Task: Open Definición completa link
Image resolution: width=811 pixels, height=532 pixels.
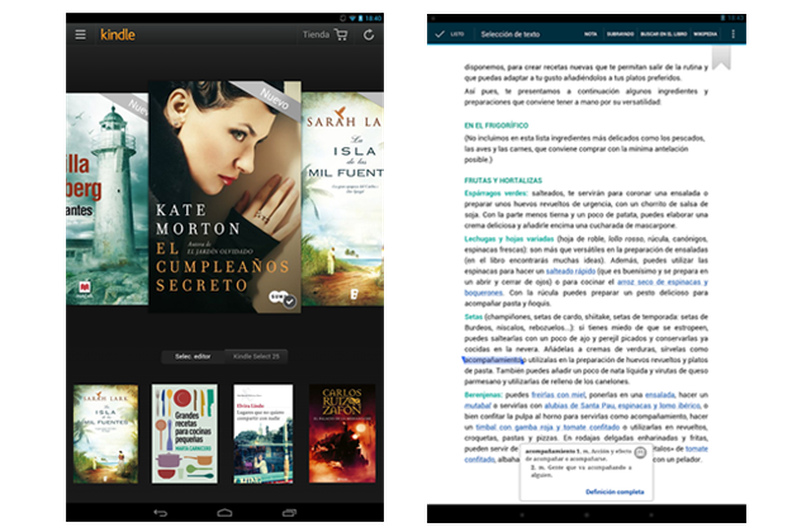Action: click(615, 492)
